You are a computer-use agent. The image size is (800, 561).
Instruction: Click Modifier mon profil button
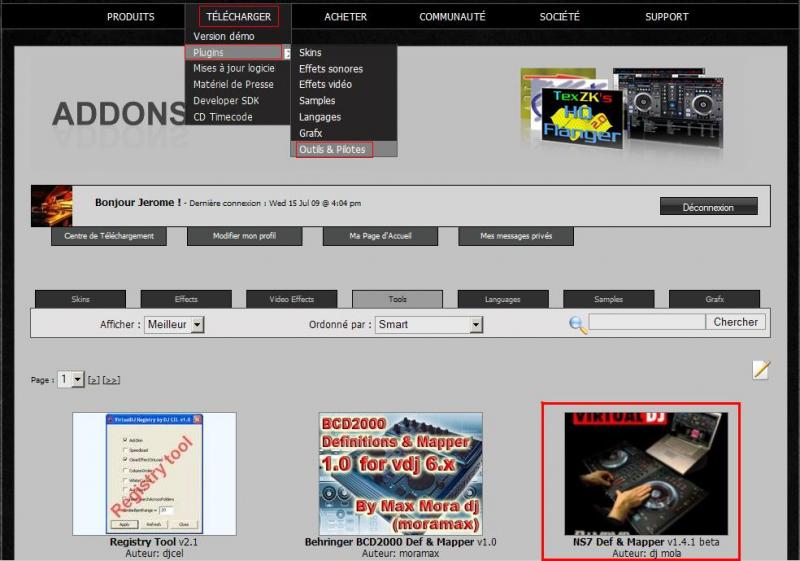pos(244,236)
